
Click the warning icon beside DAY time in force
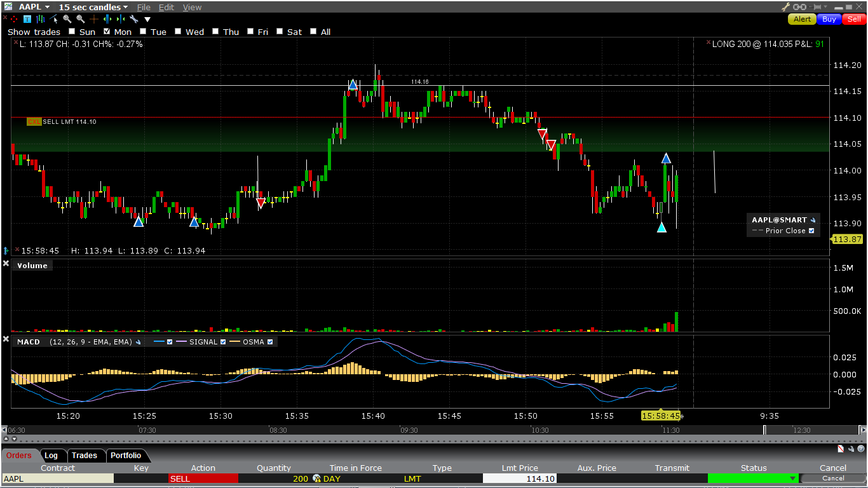point(316,478)
